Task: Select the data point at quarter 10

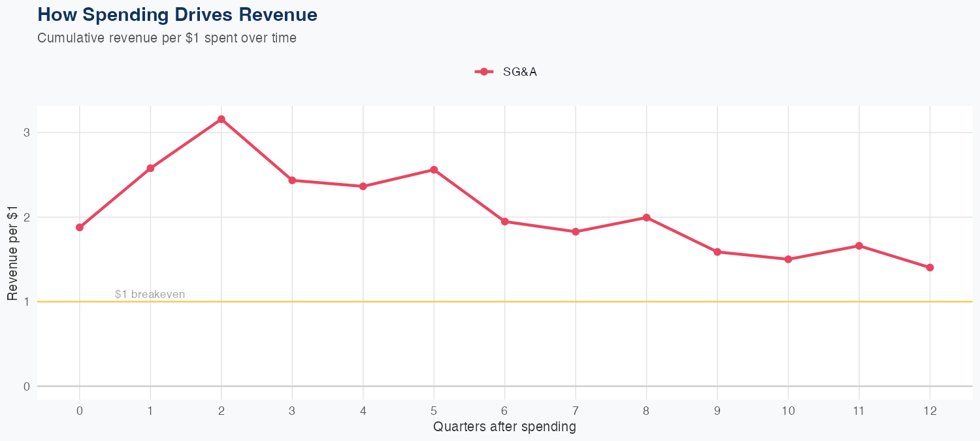Action: tap(788, 259)
